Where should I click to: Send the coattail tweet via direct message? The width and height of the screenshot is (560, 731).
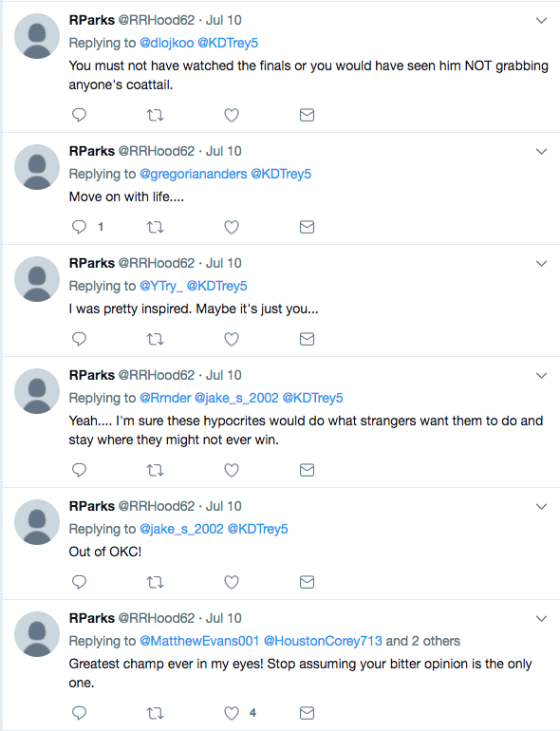(307, 115)
